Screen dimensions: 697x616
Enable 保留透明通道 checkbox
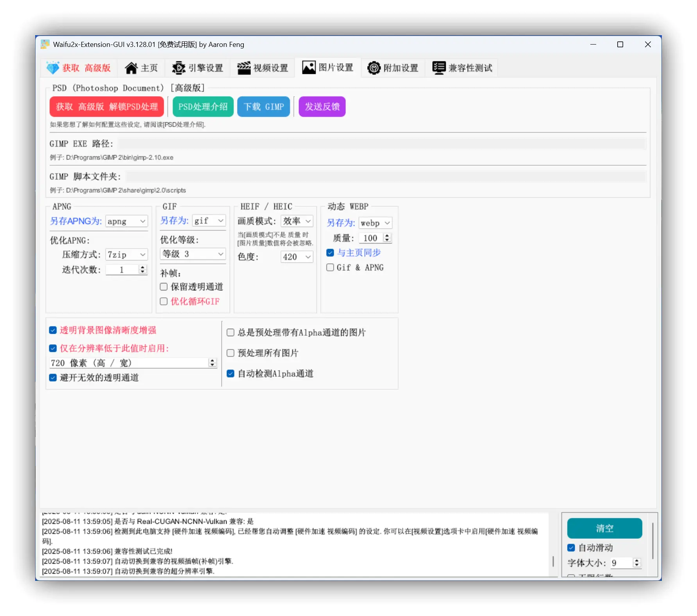164,287
